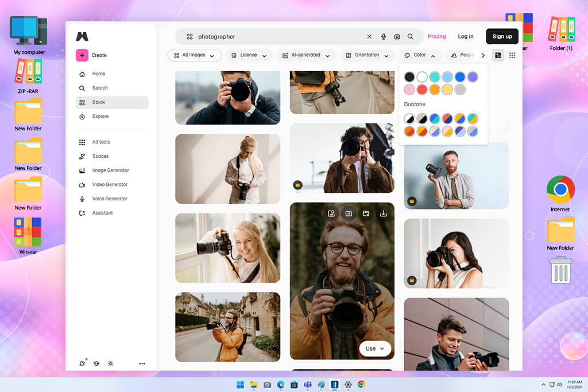Viewport: 588px width, 392px height.
Task: Open the Win-rar desktop icon
Action: (x=28, y=236)
